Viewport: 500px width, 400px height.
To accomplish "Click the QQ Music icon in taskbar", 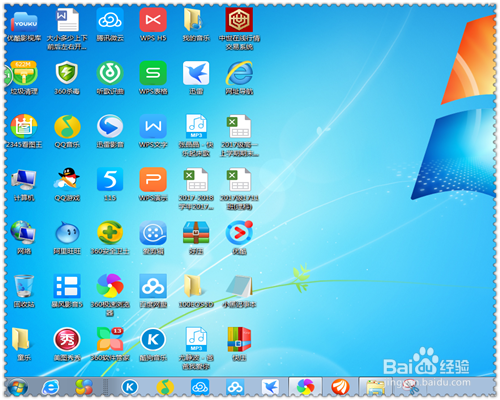I will 165,387.
